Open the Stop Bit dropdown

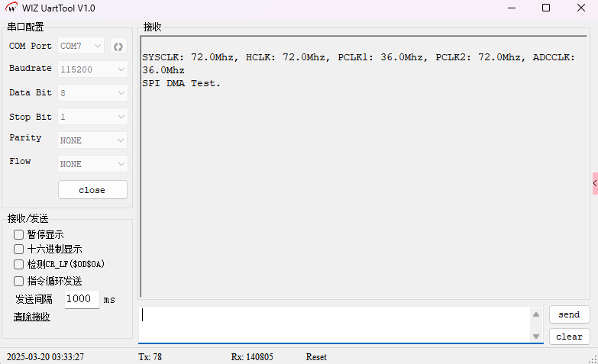coord(92,118)
